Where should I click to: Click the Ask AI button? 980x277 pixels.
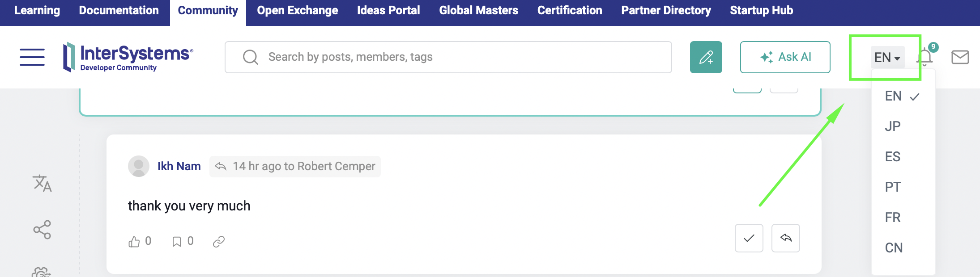click(785, 57)
